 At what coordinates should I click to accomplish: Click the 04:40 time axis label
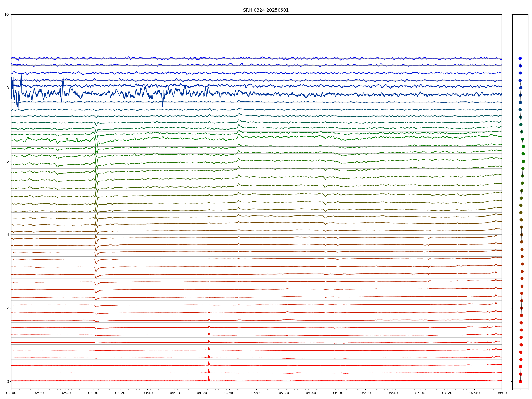click(229, 393)
